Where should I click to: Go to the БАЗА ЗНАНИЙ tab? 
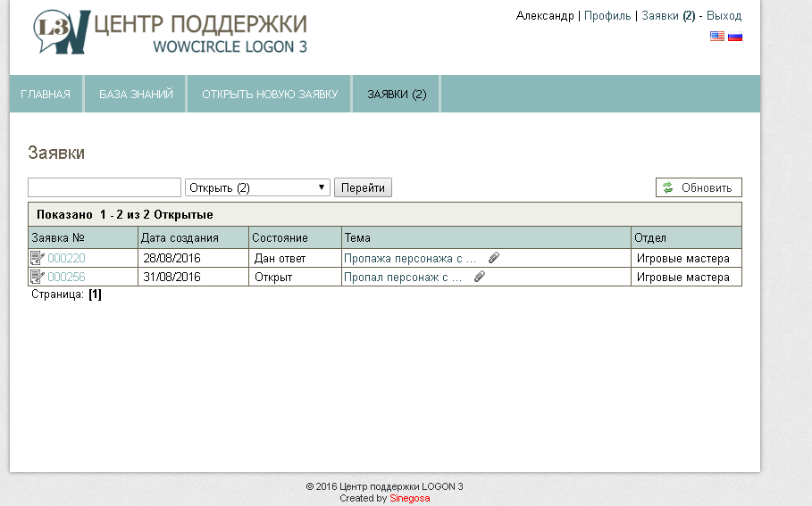click(136, 94)
